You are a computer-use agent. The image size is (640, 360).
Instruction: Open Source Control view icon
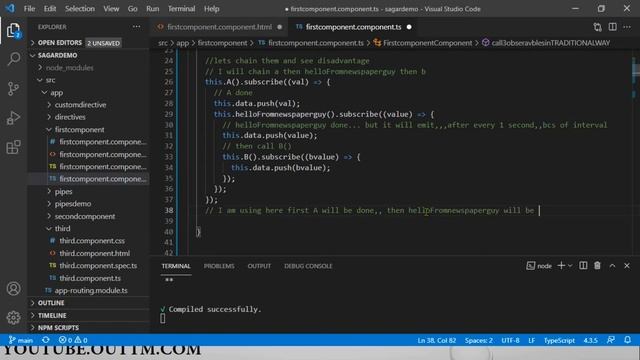click(13, 88)
